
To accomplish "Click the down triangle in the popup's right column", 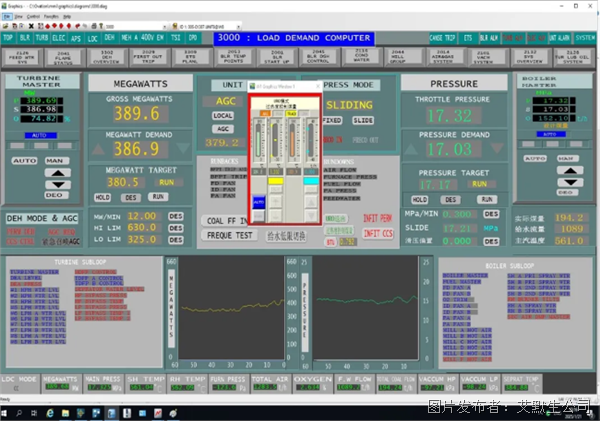I will (x=311, y=215).
